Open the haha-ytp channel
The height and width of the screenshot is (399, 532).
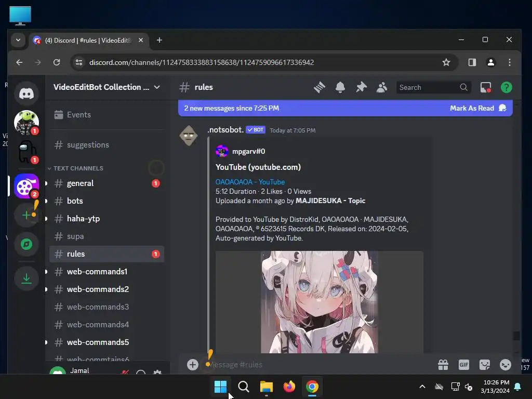point(107,219)
